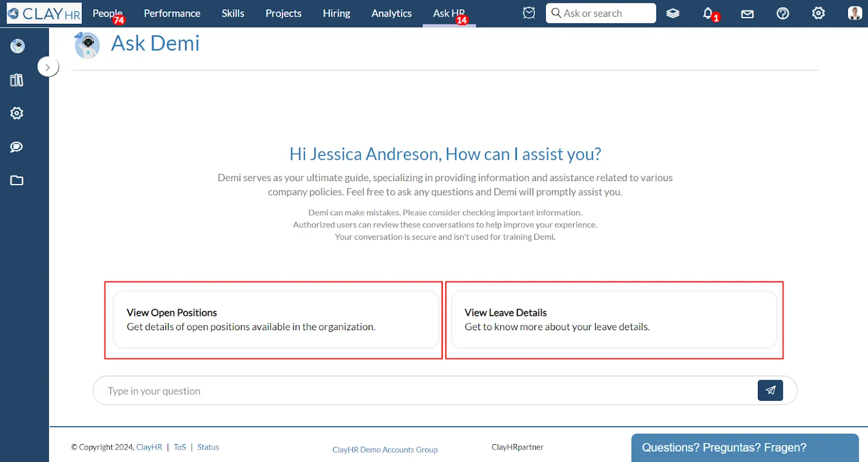
Task: Open the notifications bell
Action: coord(709,14)
